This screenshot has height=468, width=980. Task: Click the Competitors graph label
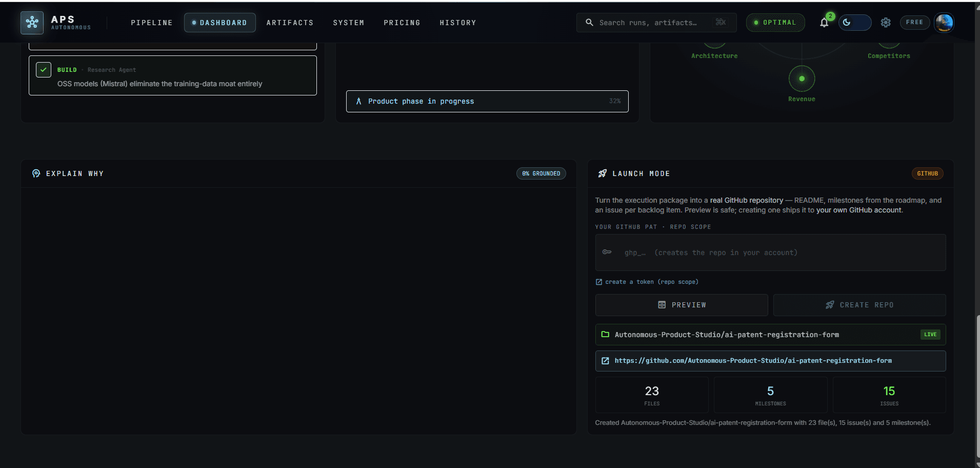(889, 56)
